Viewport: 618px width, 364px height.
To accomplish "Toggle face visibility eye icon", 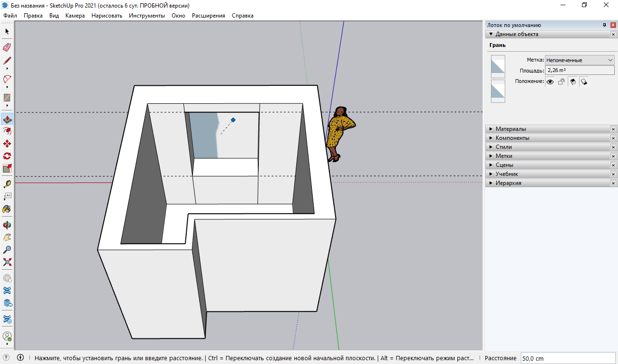I will tap(550, 82).
